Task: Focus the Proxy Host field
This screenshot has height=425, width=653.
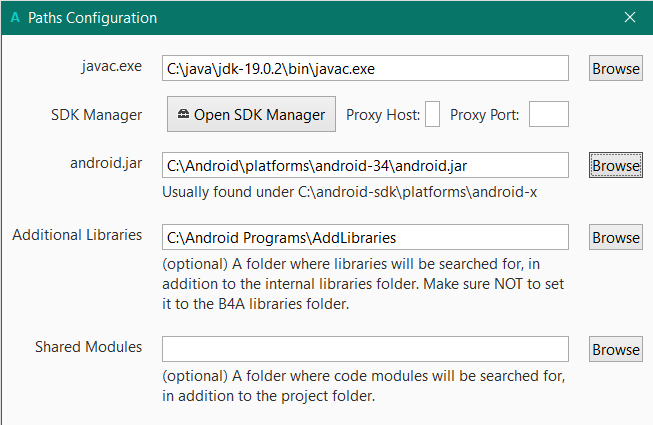Action: pyautogui.click(x=433, y=114)
